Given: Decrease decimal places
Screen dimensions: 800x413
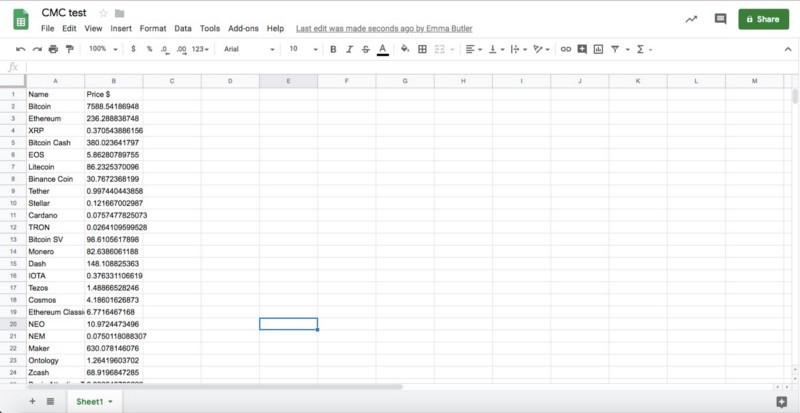Looking at the screenshot, I should tap(164, 49).
